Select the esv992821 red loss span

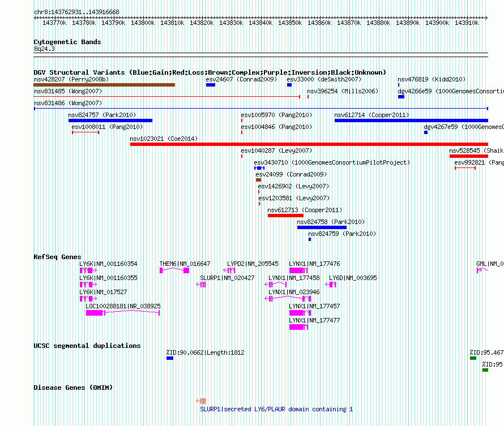pyautogui.click(x=465, y=168)
